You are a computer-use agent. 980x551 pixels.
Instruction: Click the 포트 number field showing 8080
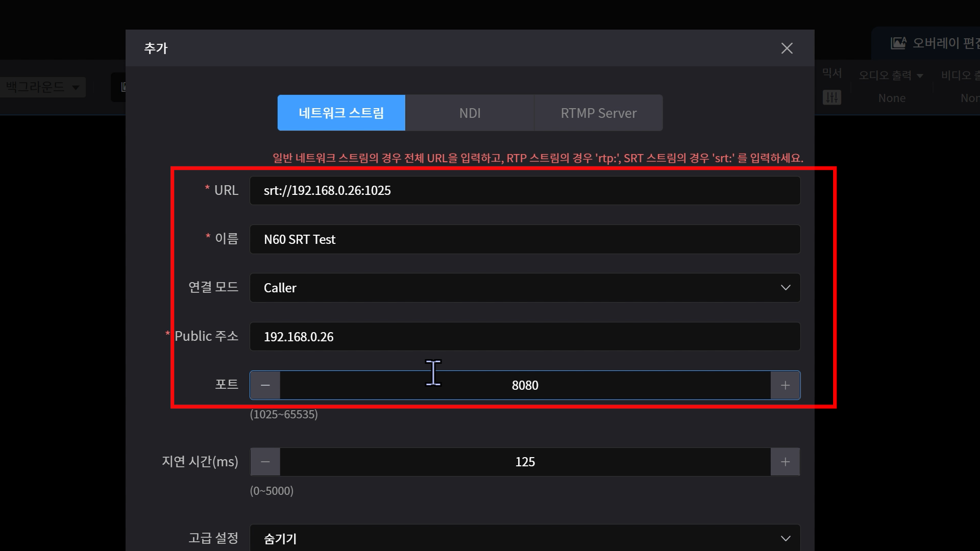pos(525,385)
